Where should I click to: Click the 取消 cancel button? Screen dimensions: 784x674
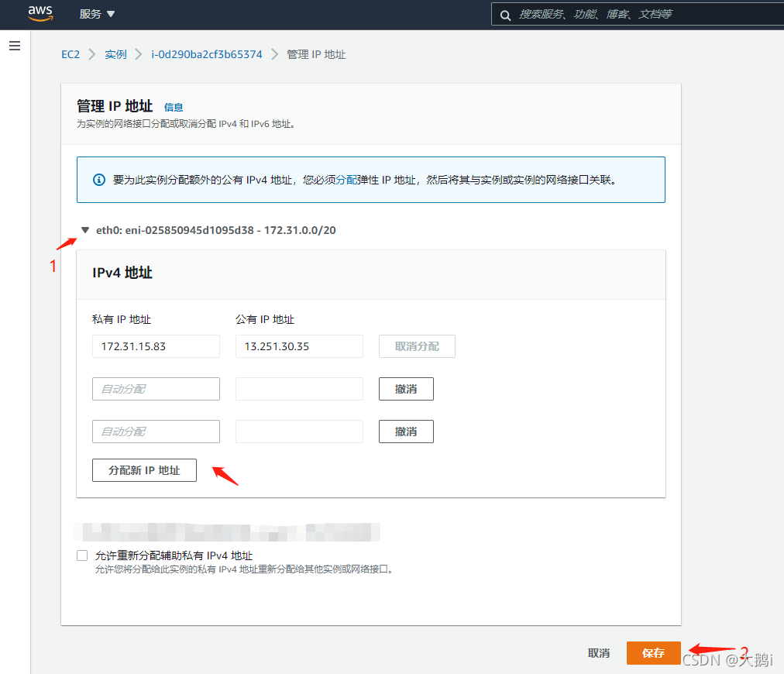599,653
